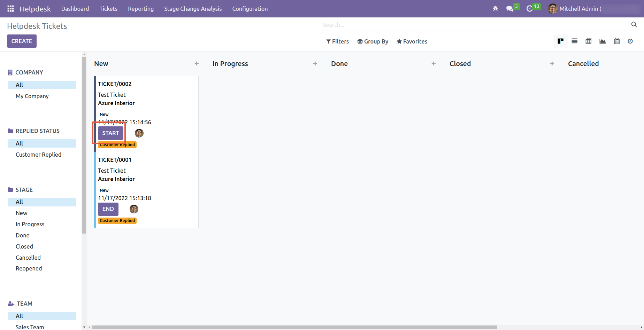Add card with plus in New column

(x=197, y=64)
